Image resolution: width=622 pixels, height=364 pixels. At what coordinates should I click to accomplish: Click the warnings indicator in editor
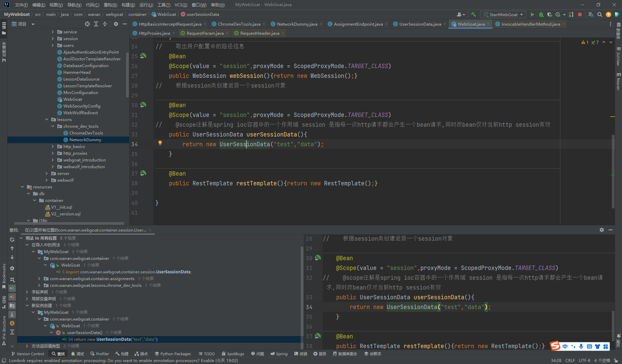(x=585, y=42)
